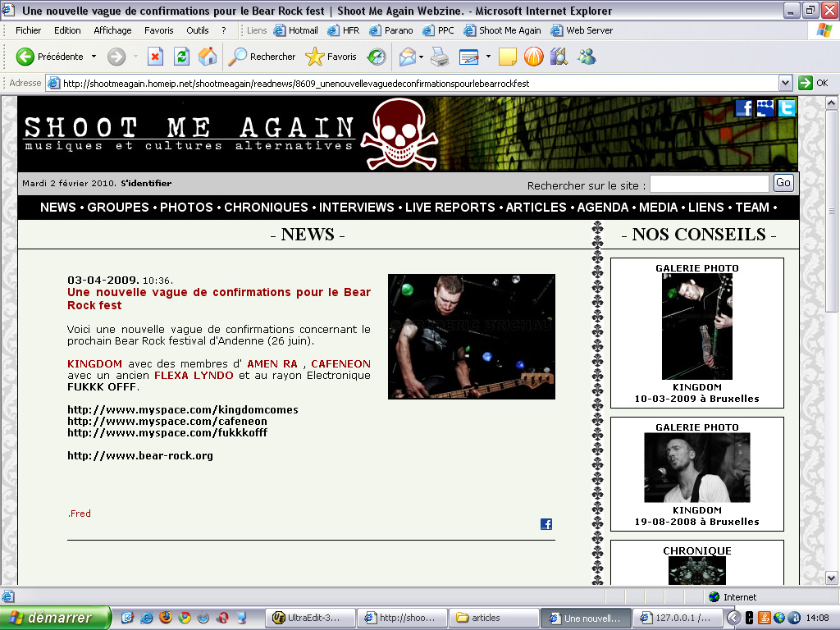Click the Research books toolbar icon

[559, 57]
